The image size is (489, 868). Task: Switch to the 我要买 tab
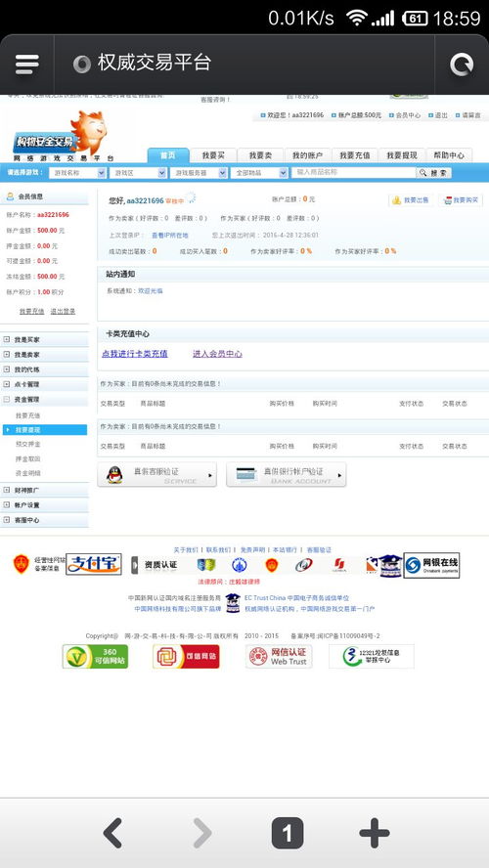213,155
